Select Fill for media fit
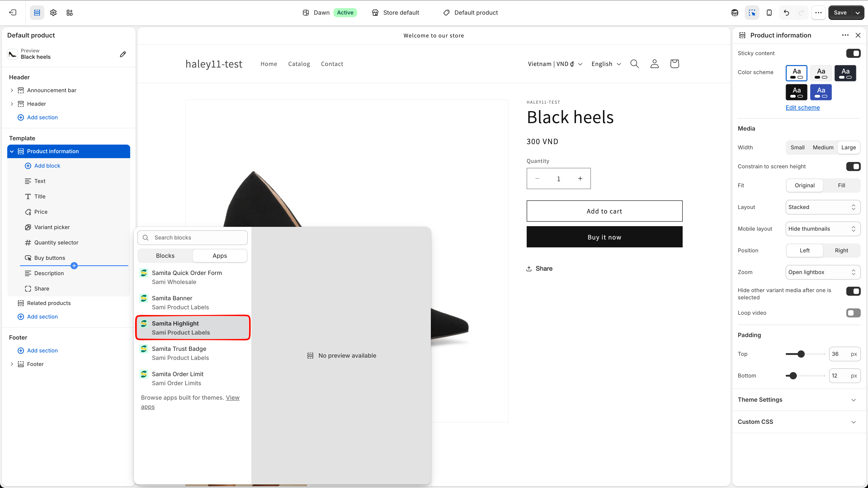 tap(841, 185)
